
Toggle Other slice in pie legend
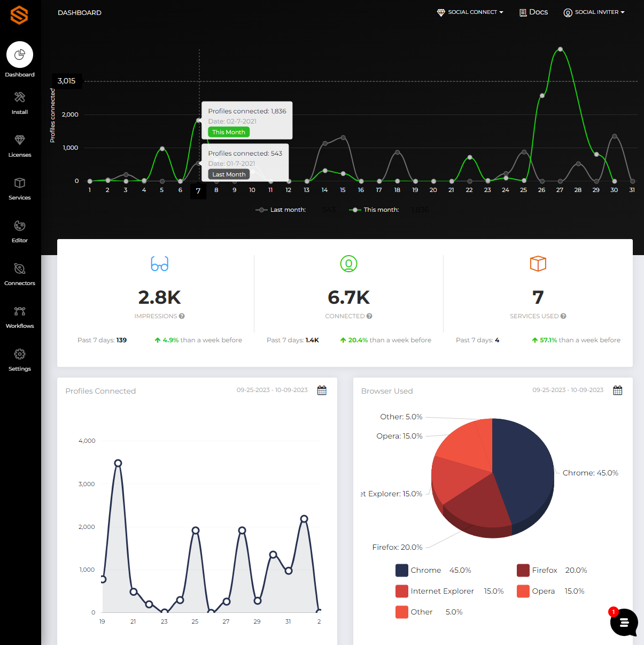click(x=429, y=612)
